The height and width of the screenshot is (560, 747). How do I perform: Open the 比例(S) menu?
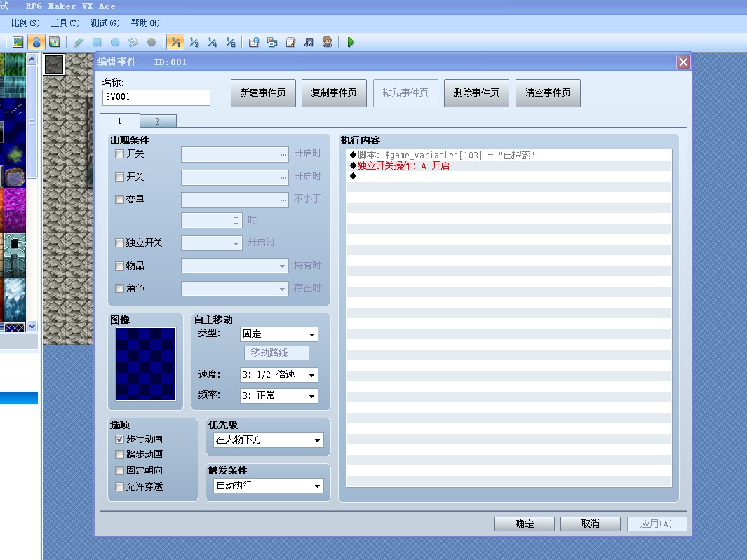[25, 23]
